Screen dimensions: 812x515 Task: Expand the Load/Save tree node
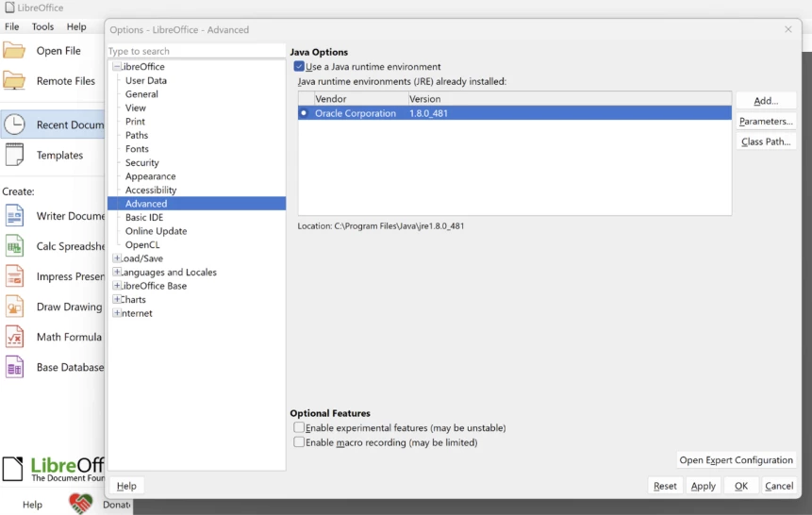(117, 258)
